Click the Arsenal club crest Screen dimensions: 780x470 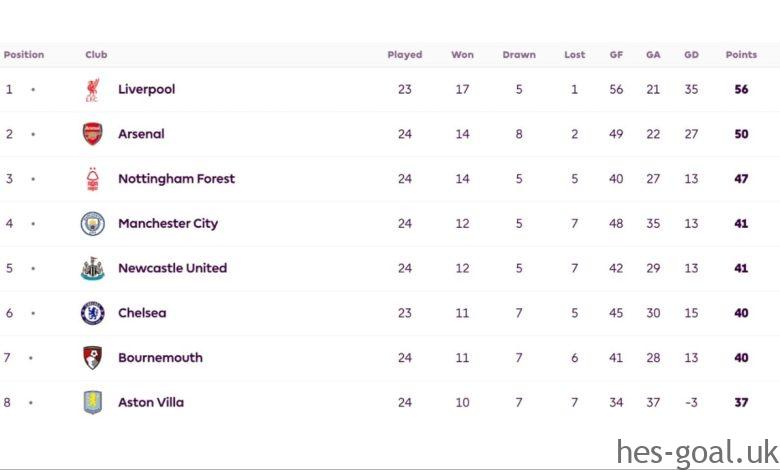(x=92, y=134)
